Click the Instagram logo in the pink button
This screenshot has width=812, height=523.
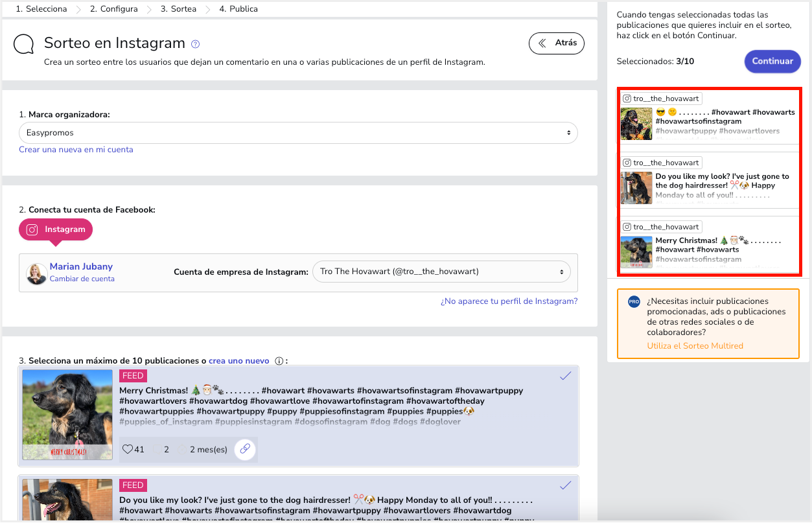32,229
